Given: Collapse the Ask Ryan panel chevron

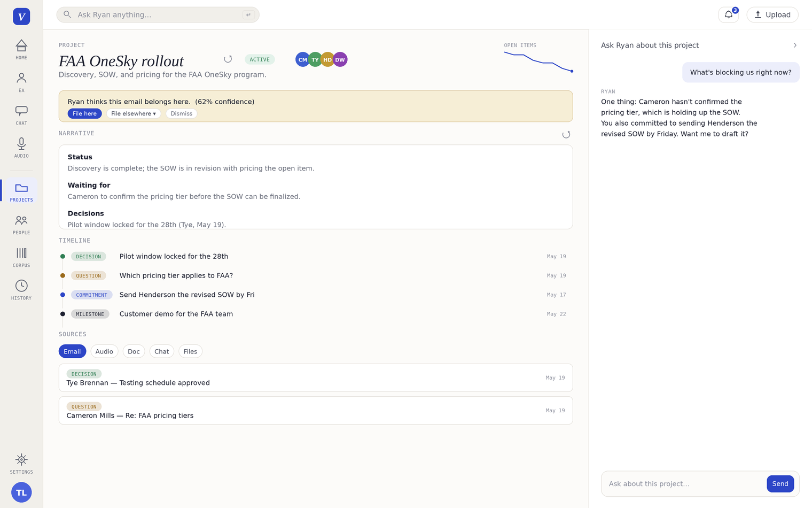Looking at the screenshot, I should 795,45.
